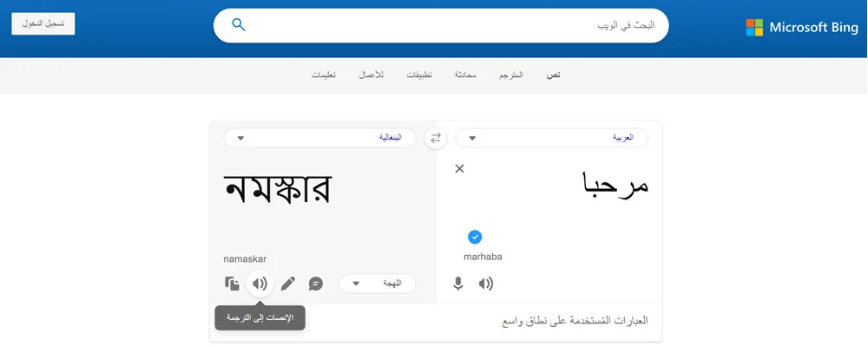Click the blue verified checkmark badge
Viewport: 868px width, 346px height.
click(x=475, y=237)
